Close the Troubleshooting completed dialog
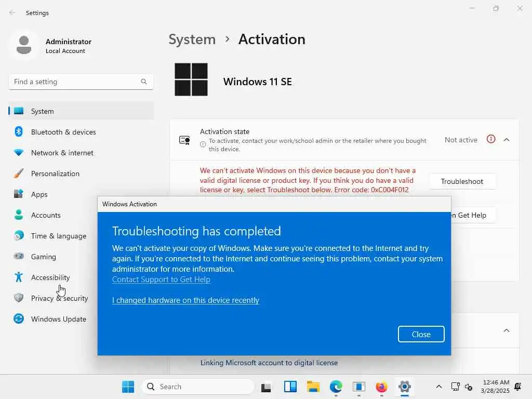This screenshot has width=532, height=399. pos(421,334)
